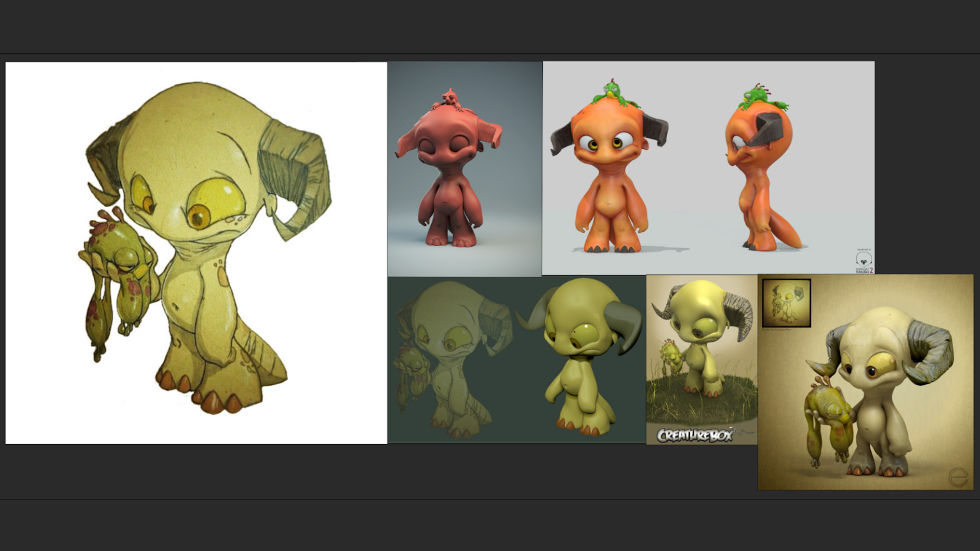Pick the CreatureBox image with grass base
The height and width of the screenshot is (551, 980).
click(x=702, y=359)
